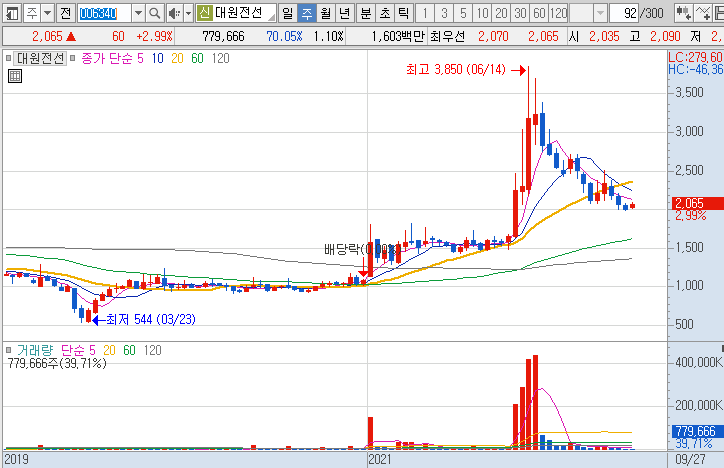
Task: Click the small square before 종가 단순
Action: pyautogui.click(x=72, y=58)
